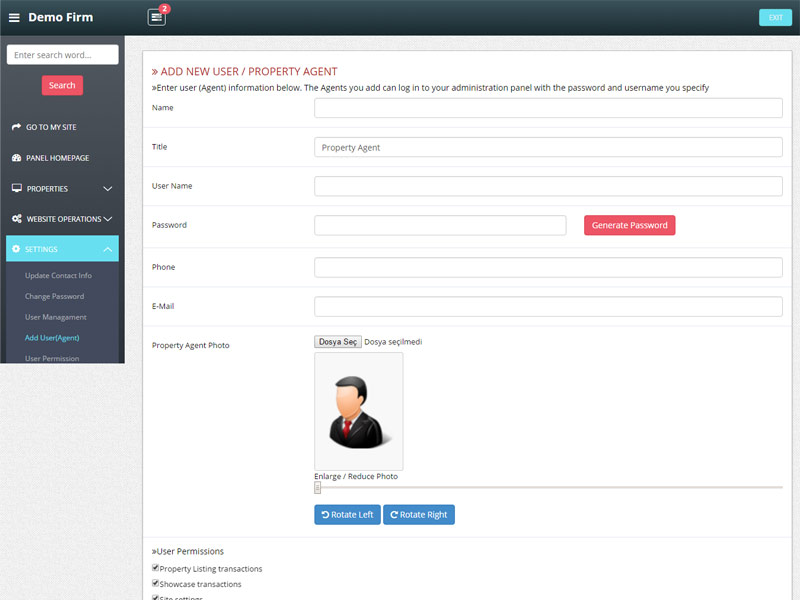
Task: Uncheck the Site settings permission checkbox
Action: click(155, 597)
